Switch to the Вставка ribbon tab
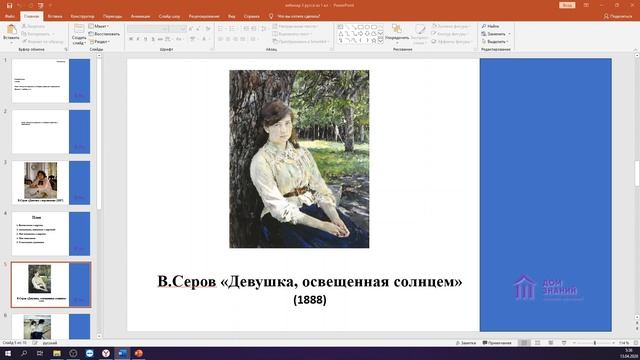The height and width of the screenshot is (360, 640). 55,16
